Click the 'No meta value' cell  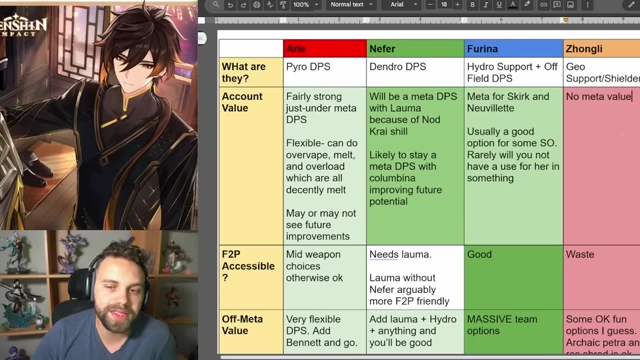tap(602, 166)
